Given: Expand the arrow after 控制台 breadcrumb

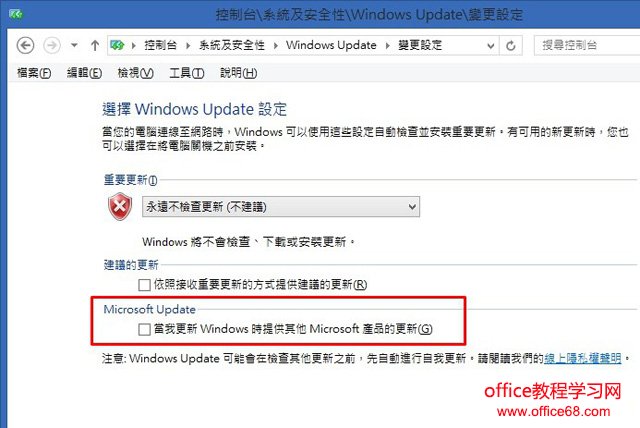Looking at the screenshot, I should click(x=188, y=45).
